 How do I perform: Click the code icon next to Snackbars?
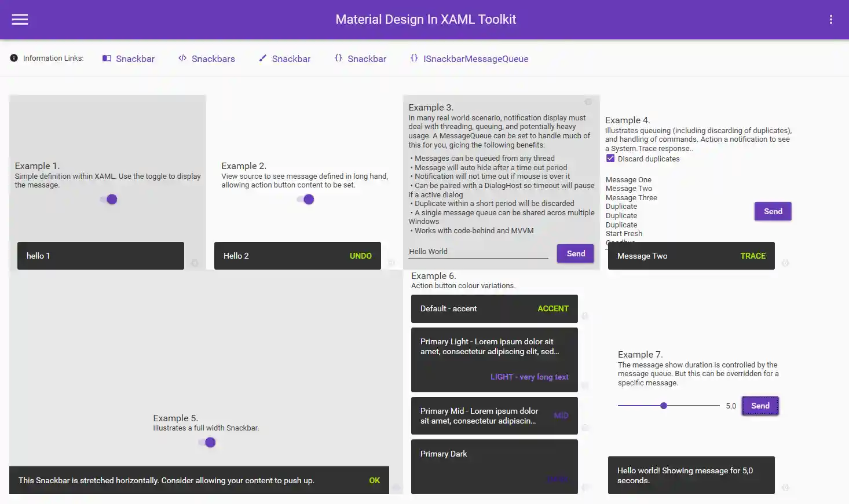[x=182, y=58]
